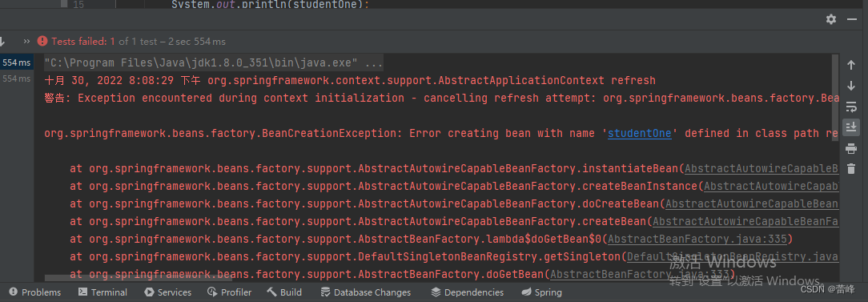Clear all console output with trash icon
Screen dimensions: 868x302
[x=851, y=168]
